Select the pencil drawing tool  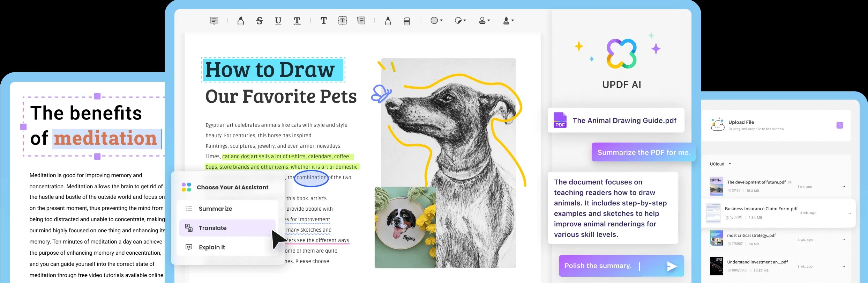pyautogui.click(x=388, y=21)
